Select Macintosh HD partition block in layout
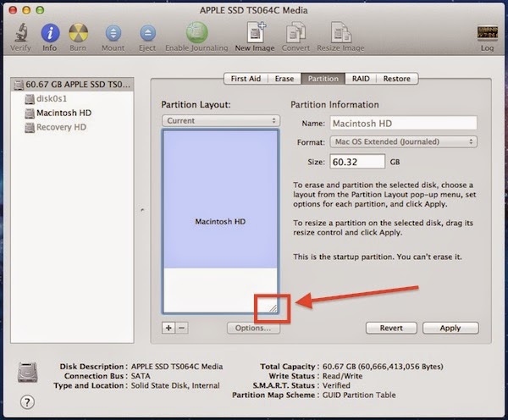 point(221,200)
